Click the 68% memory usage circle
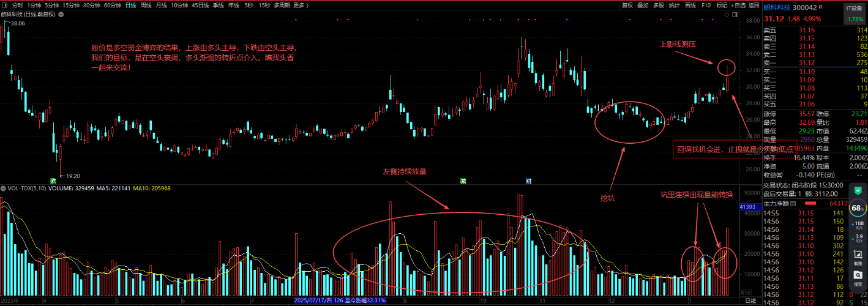The image size is (868, 306). [x=857, y=208]
